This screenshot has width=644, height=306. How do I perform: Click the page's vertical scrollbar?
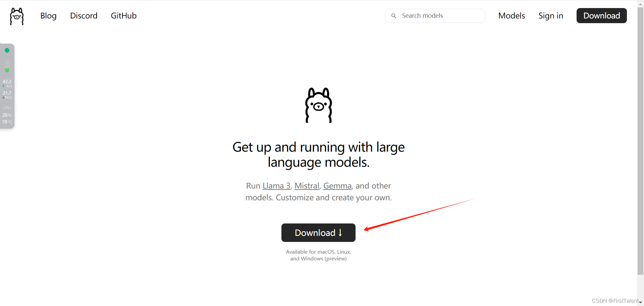tap(640, 141)
